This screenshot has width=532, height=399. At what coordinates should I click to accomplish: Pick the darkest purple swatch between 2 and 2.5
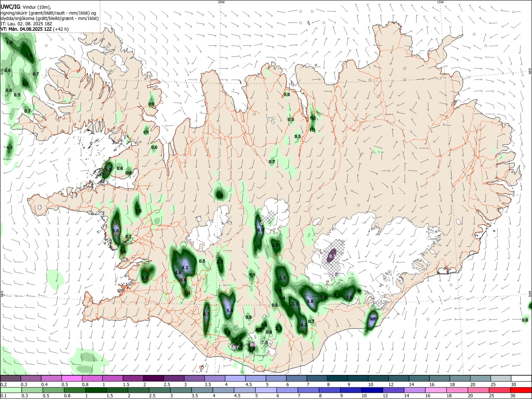pos(153,379)
